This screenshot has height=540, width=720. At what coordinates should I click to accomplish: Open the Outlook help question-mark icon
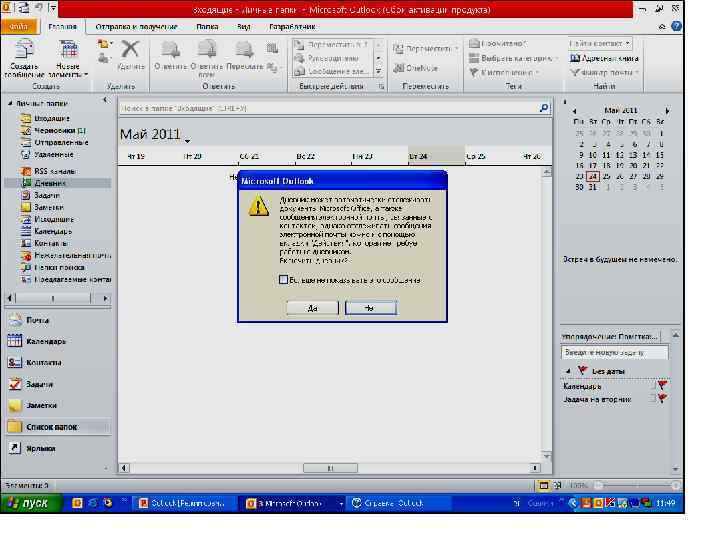tap(676, 26)
